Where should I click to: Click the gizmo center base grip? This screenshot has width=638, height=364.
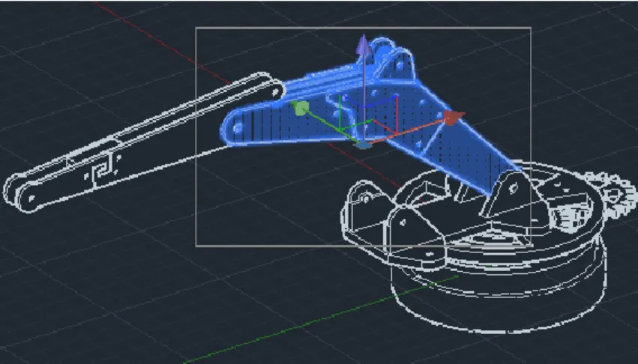coord(363,145)
